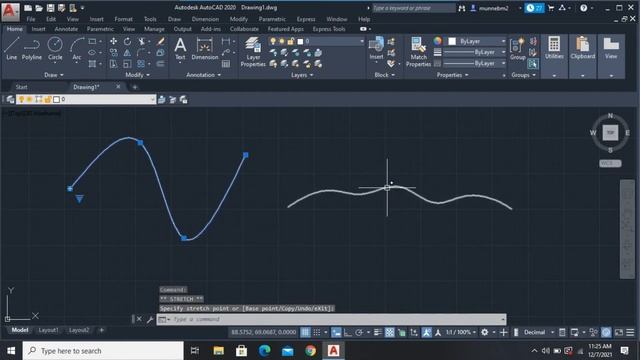Image resolution: width=640 pixels, height=360 pixels.
Task: Expand the Block panel dropdown
Action: click(x=384, y=75)
